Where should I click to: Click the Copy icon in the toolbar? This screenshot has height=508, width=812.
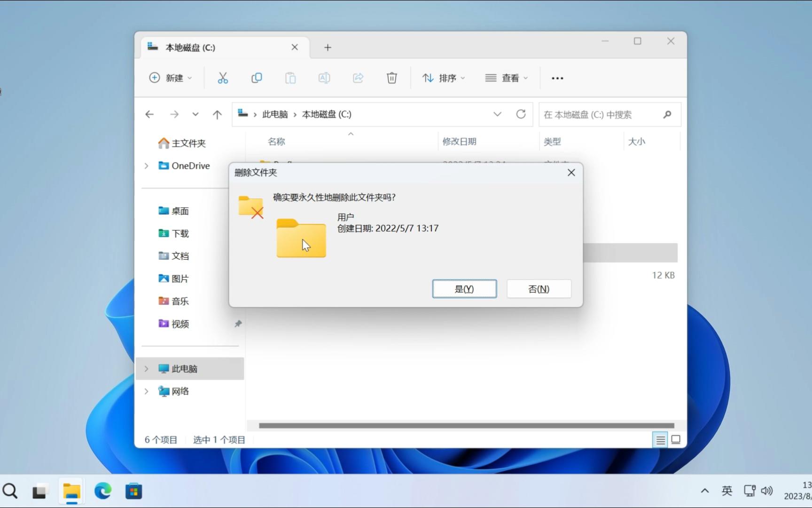coord(257,78)
